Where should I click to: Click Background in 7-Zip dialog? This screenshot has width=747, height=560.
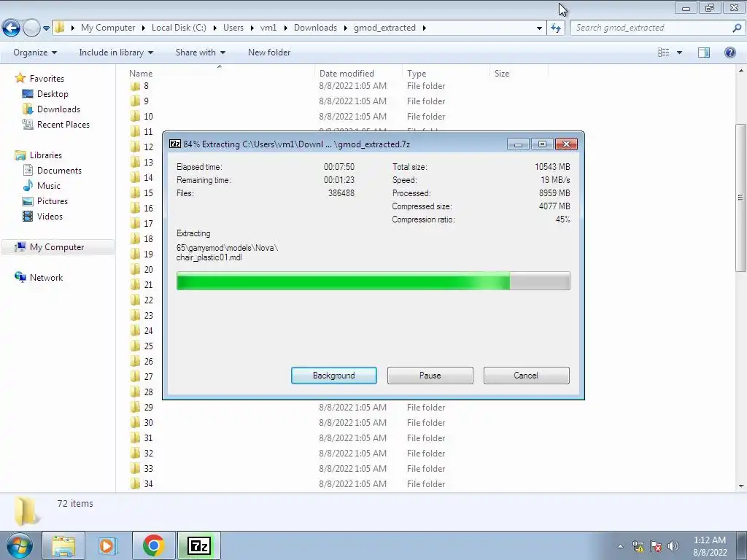[x=334, y=376]
